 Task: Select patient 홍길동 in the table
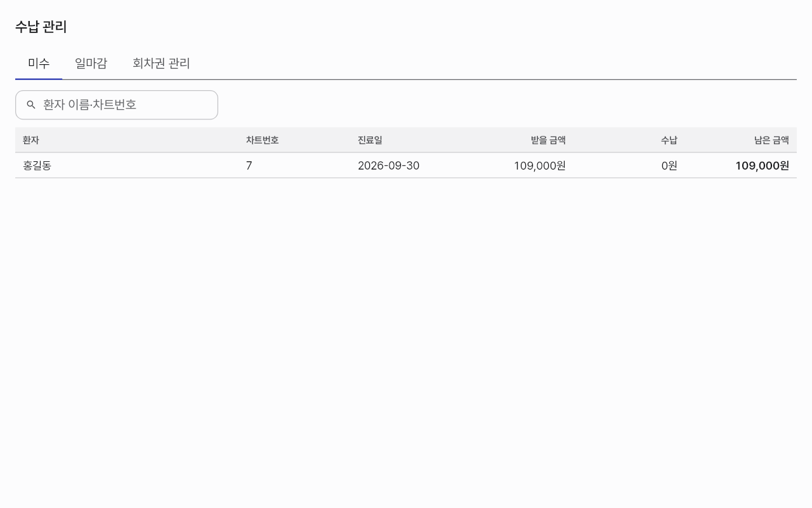37,166
